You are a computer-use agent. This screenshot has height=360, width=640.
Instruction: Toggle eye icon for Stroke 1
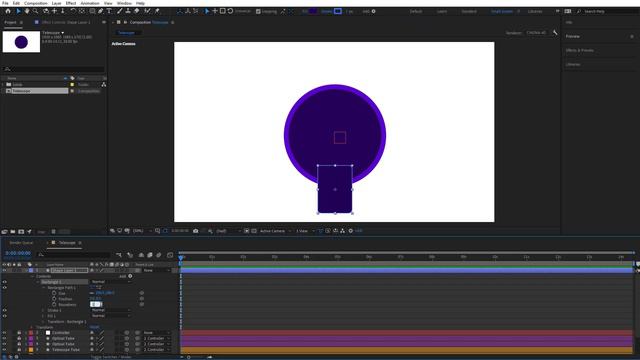click(x=4, y=310)
